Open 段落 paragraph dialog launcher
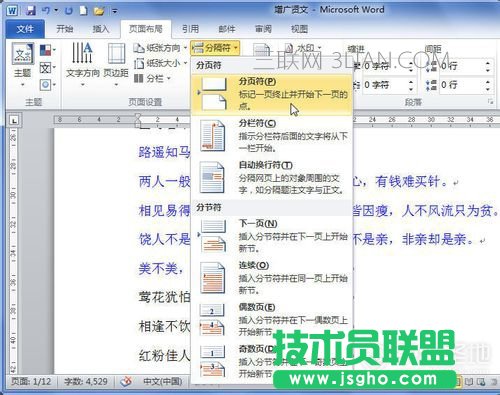Screen dimensions: 500x395 [x=490, y=102]
